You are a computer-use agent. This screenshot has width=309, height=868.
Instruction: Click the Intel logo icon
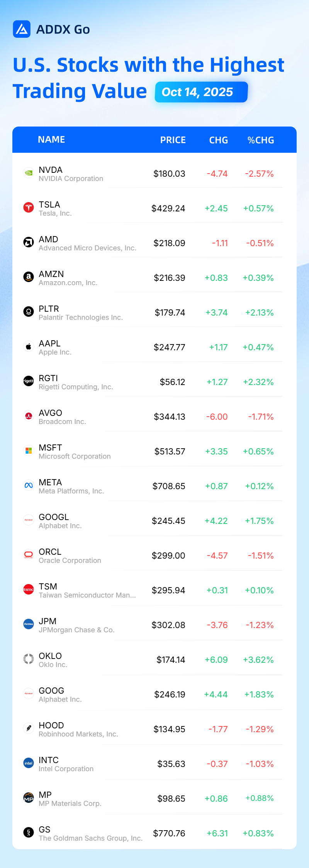[29, 763]
